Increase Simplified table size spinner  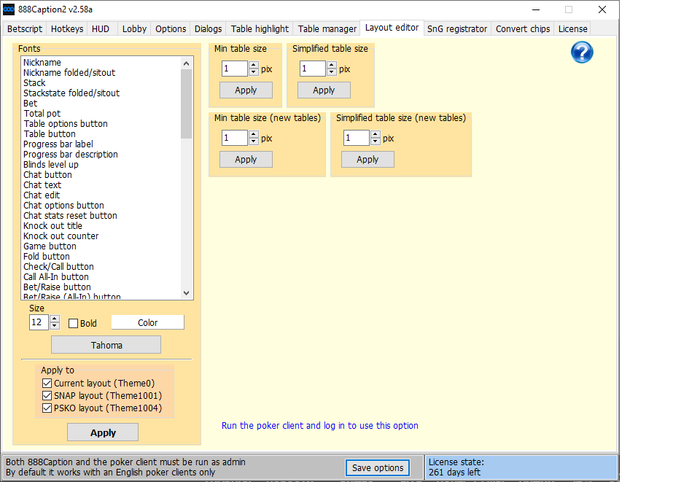point(331,65)
